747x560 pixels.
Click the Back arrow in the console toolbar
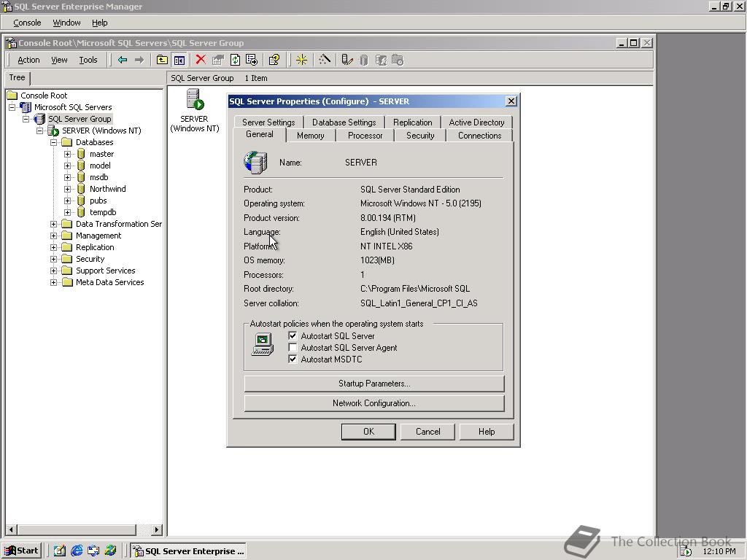(123, 60)
